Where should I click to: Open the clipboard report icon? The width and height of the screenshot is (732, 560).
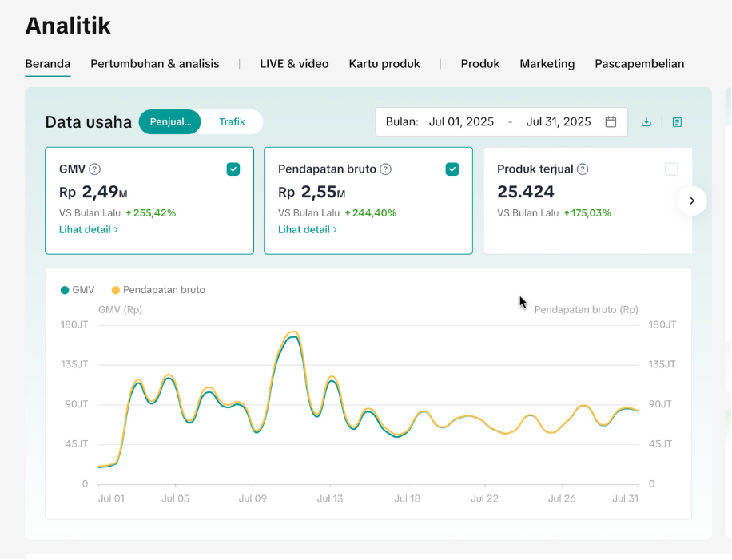coord(677,122)
